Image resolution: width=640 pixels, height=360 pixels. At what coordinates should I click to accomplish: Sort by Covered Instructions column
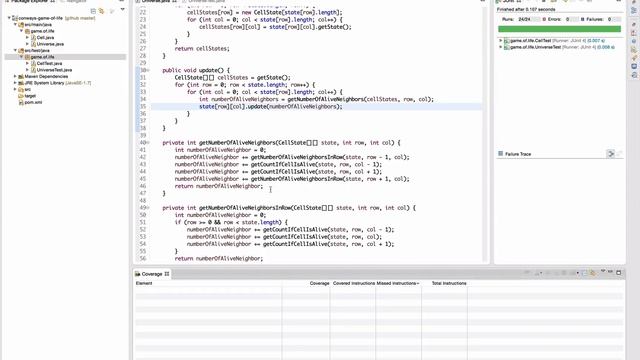pos(354,283)
